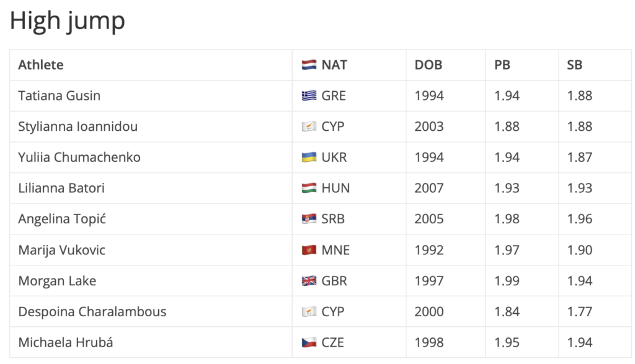Image resolution: width=635 pixels, height=364 pixels.
Task: Click Despoina Charalambous's name cell
Action: click(x=92, y=311)
